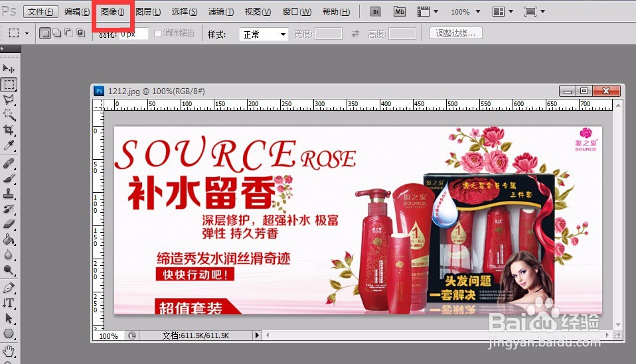636x364 pixels.
Task: Choose Add to Selection mode
Action: [57, 33]
